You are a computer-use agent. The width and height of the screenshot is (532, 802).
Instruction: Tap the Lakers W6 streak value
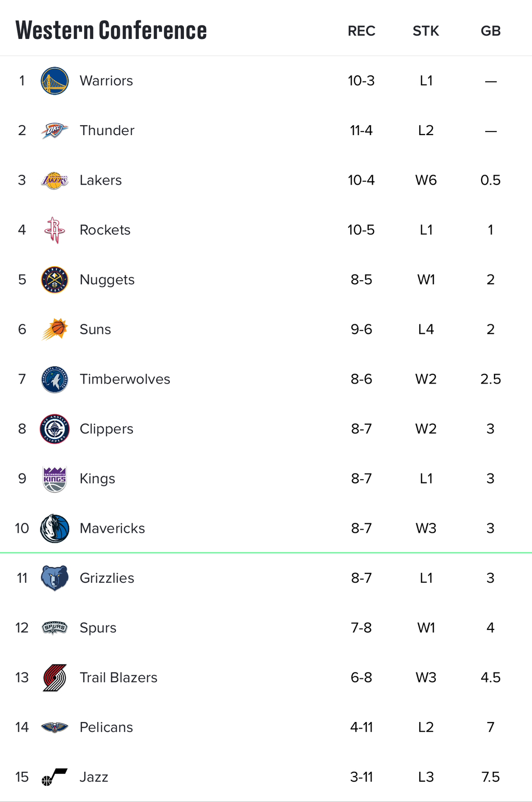click(426, 180)
